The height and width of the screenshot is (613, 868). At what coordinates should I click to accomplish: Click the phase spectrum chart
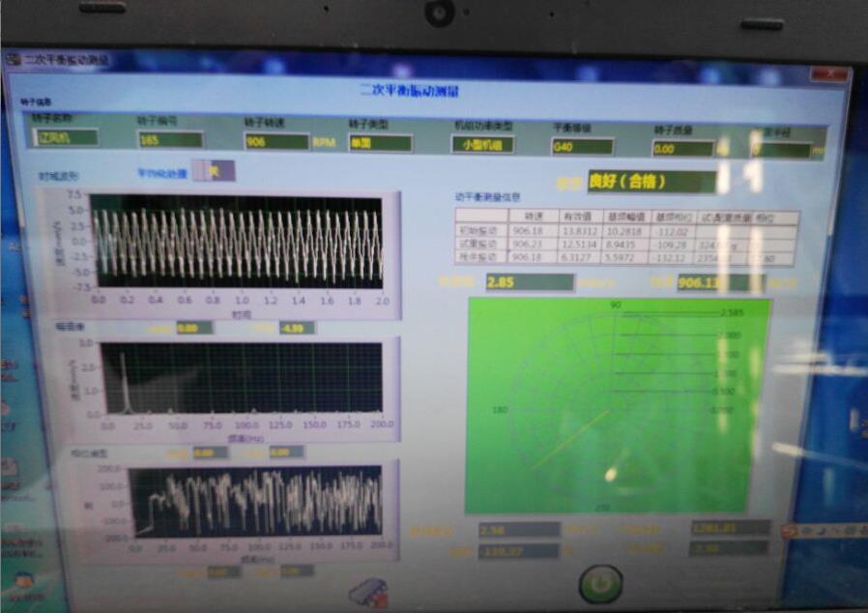pyautogui.click(x=256, y=502)
